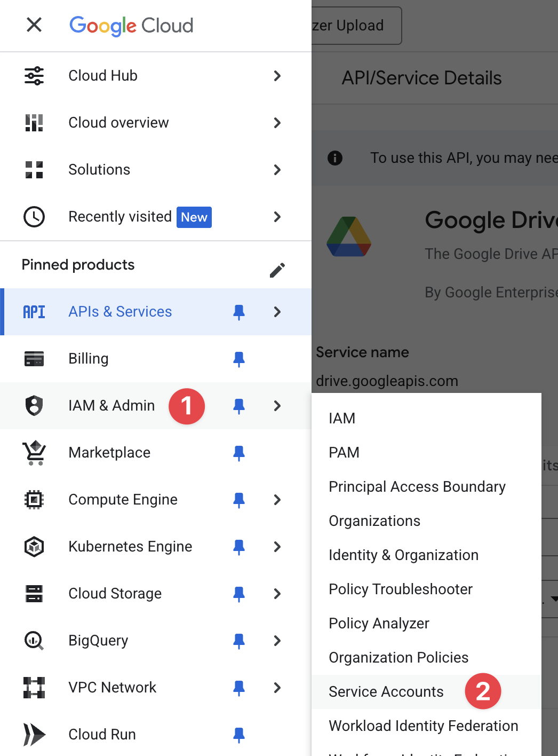The width and height of the screenshot is (558, 756).
Task: Unpin Billing from pinned products
Action: coord(239,359)
